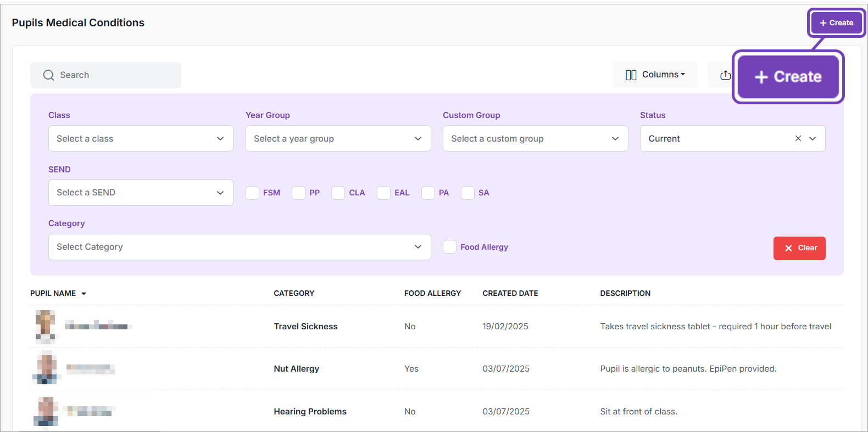Open the Columns menu
Image resolution: width=868 pixels, height=432 pixels.
coord(655,75)
